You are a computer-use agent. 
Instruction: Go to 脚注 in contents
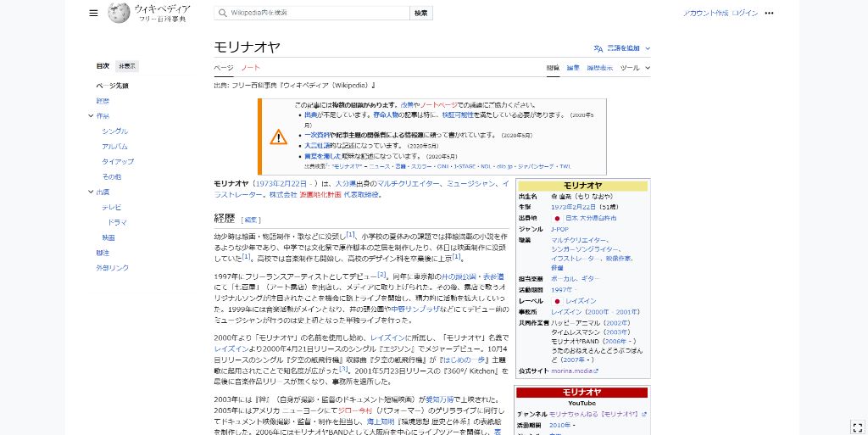[103, 253]
